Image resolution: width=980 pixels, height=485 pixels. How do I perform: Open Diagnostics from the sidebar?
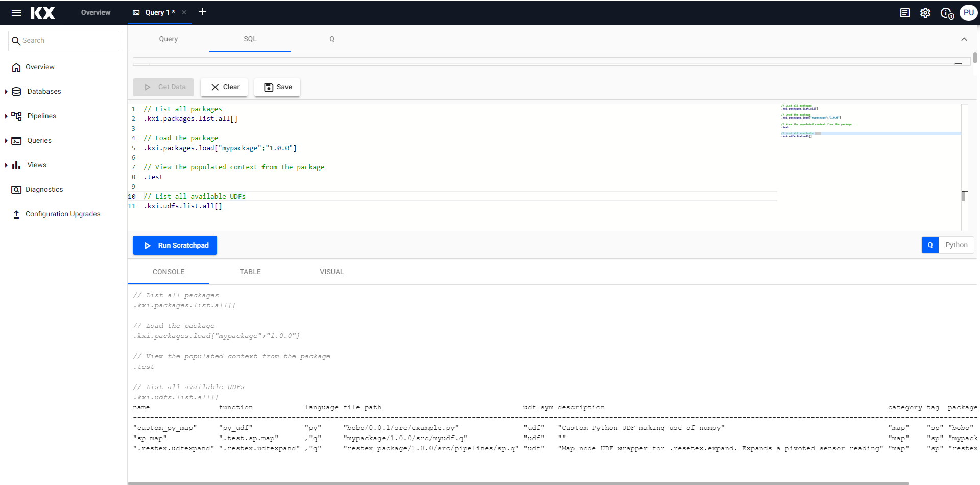(x=44, y=190)
